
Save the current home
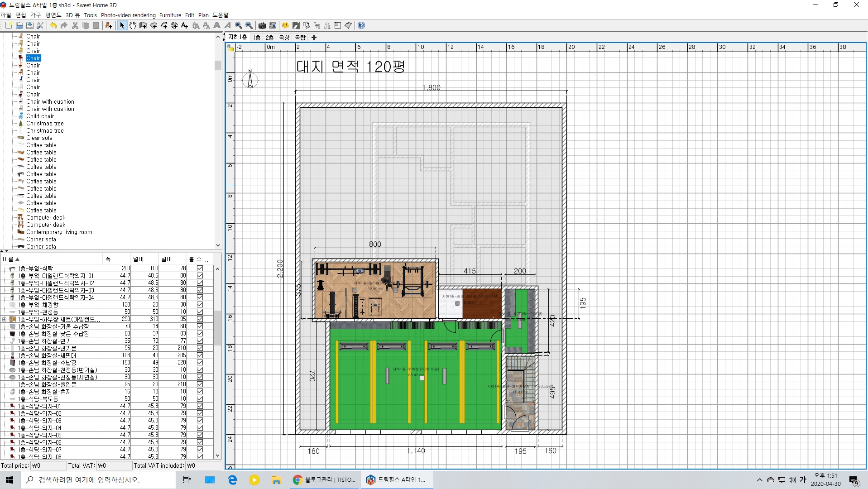[29, 25]
